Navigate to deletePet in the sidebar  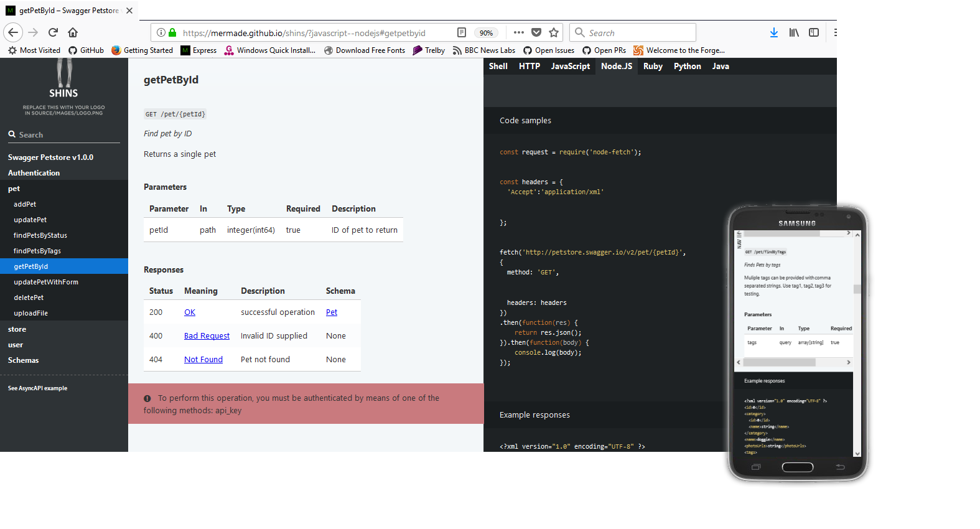click(x=64, y=297)
